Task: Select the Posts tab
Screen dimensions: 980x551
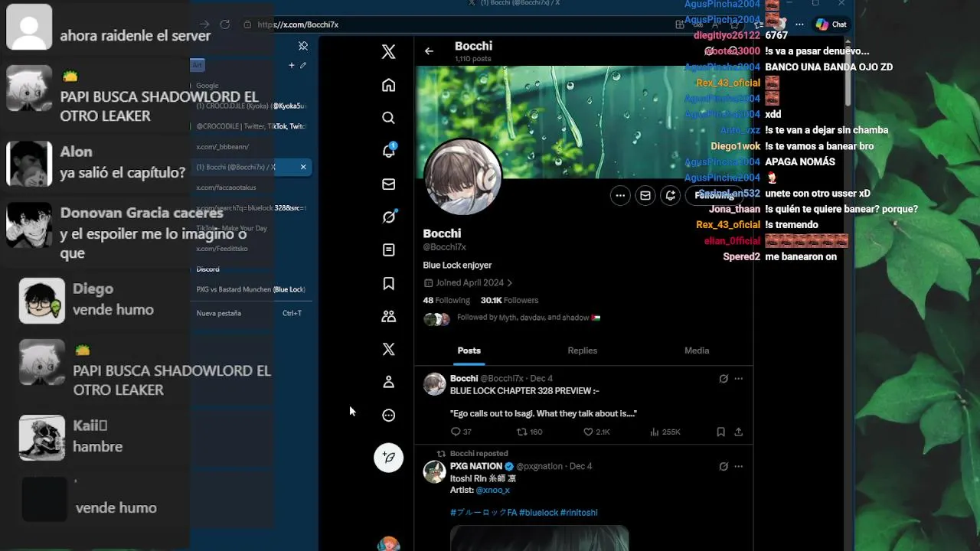Action: pos(469,350)
